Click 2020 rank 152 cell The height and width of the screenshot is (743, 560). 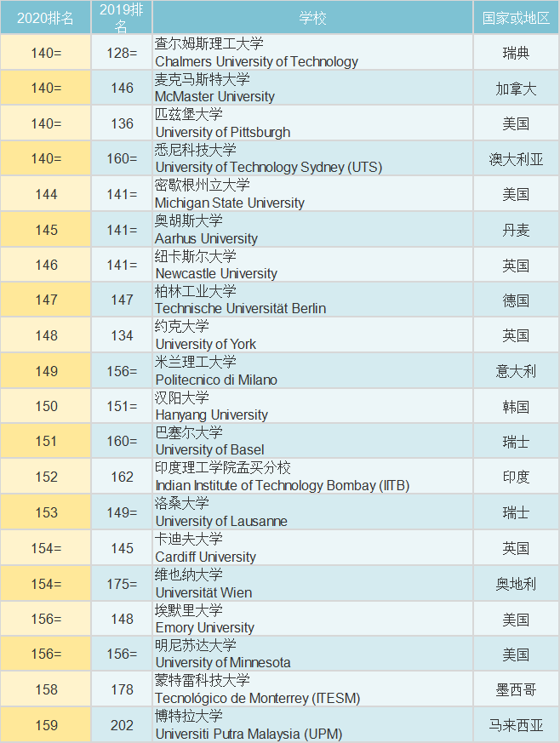(x=46, y=477)
